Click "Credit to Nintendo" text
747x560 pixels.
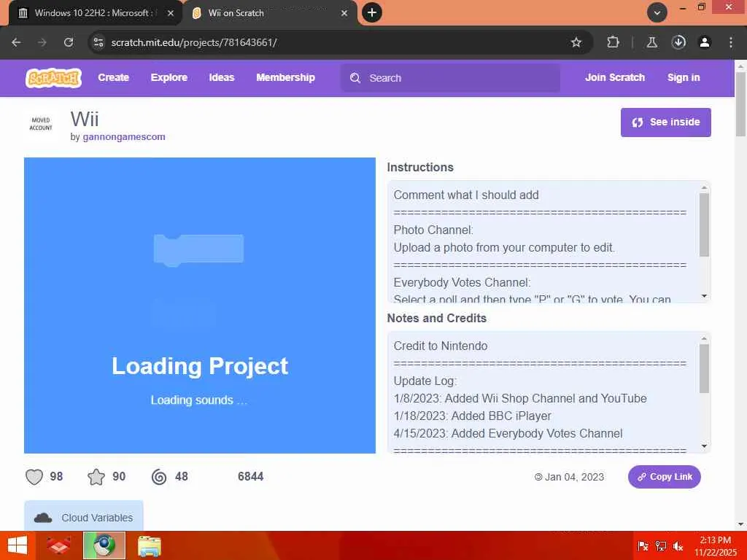(441, 346)
